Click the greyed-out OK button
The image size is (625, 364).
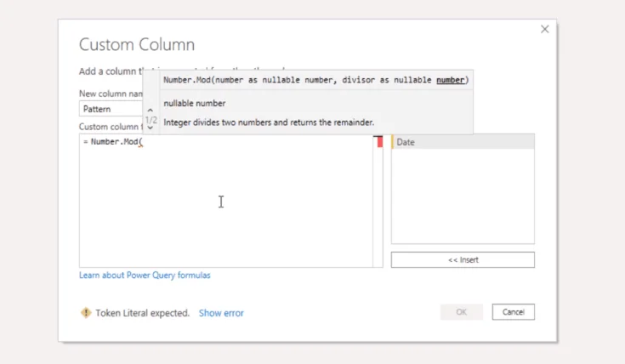coord(462,312)
